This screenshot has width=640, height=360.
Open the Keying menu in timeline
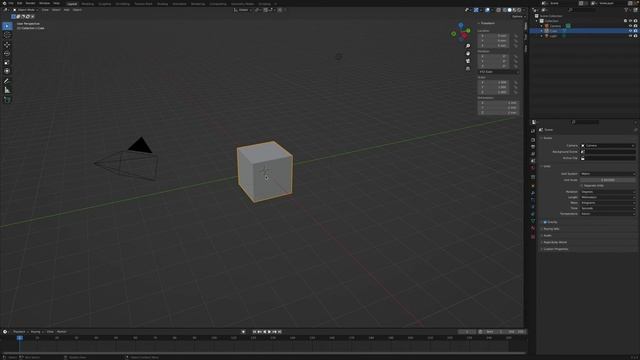[37, 332]
